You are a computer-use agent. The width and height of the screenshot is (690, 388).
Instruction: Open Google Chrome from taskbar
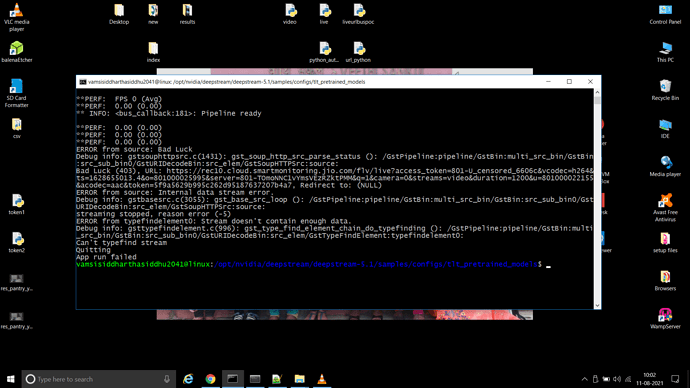coord(210,379)
